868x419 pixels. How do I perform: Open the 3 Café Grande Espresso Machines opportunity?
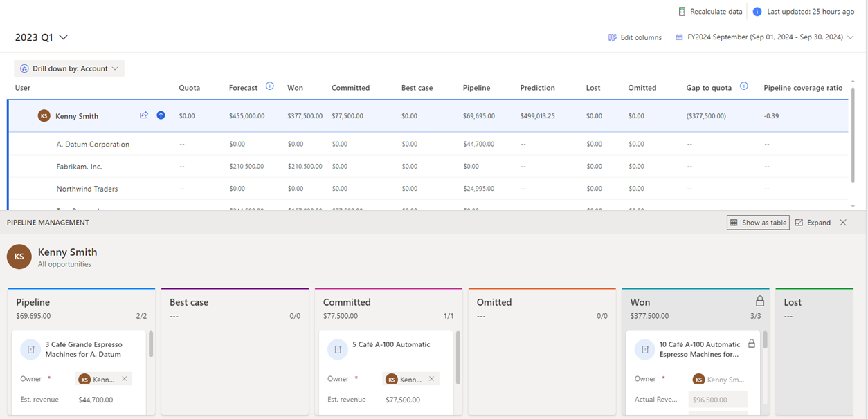(x=83, y=349)
